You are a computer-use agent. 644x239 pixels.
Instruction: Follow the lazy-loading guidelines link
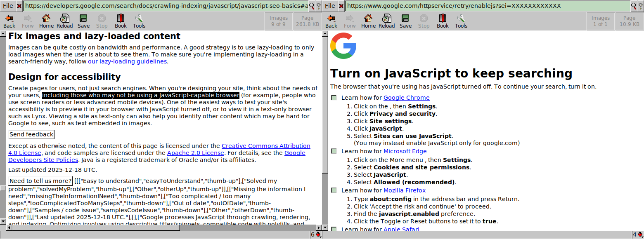coord(127,61)
